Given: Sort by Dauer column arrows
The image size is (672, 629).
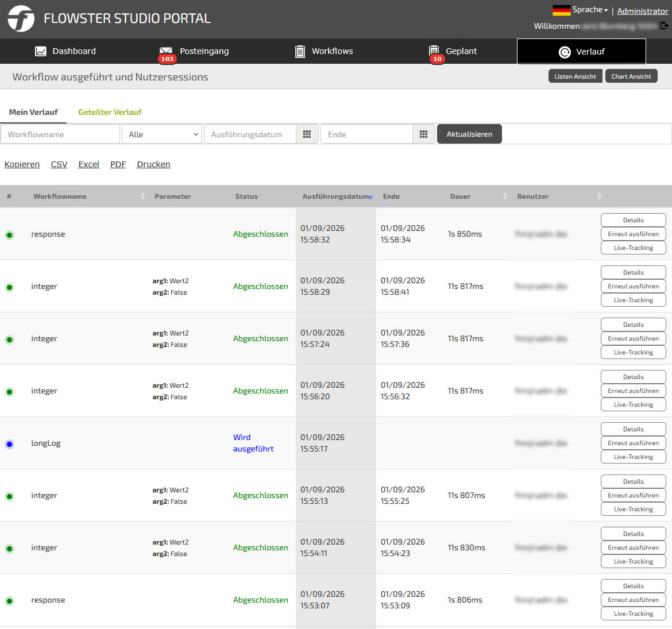Looking at the screenshot, I should [x=505, y=196].
